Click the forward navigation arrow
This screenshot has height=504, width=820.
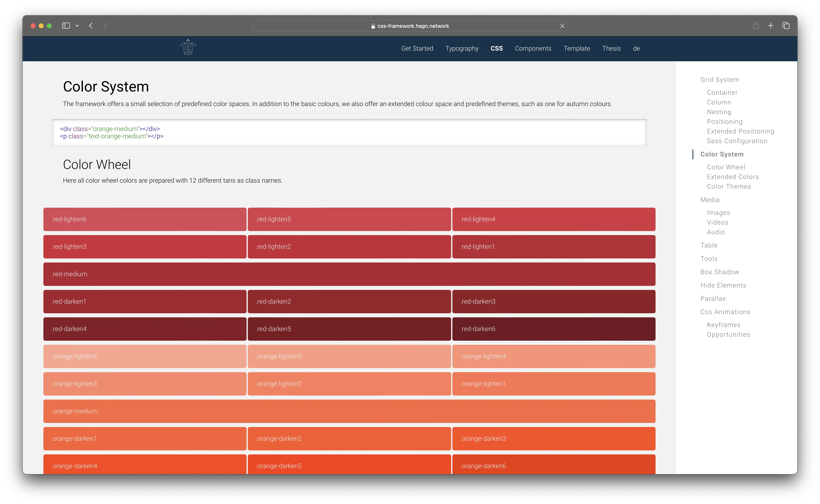click(x=105, y=26)
